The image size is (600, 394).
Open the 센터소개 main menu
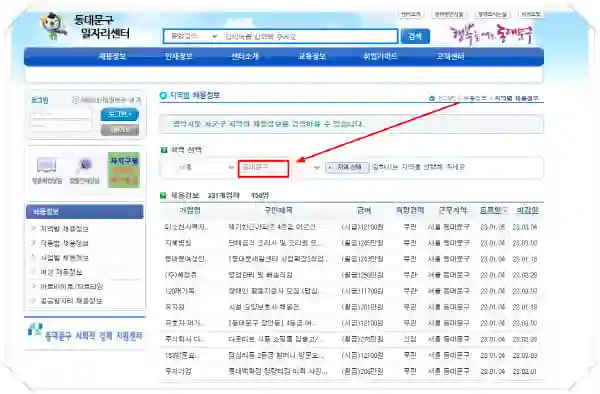pyautogui.click(x=245, y=56)
